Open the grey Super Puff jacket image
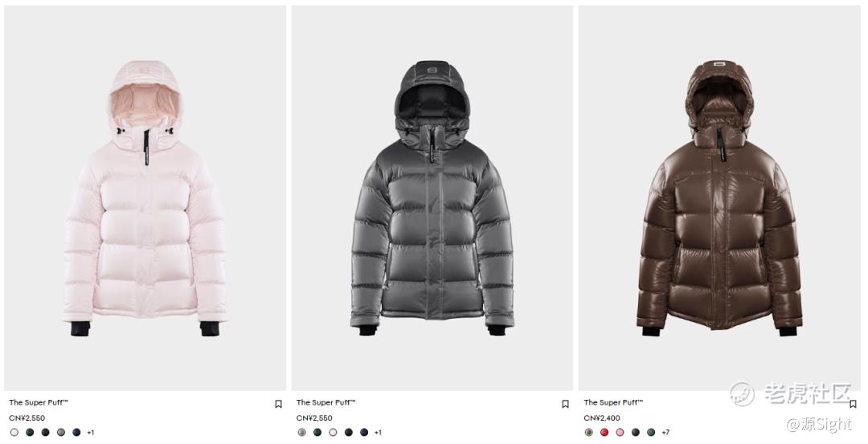Screen dimensions: 868x444 (x=432, y=198)
